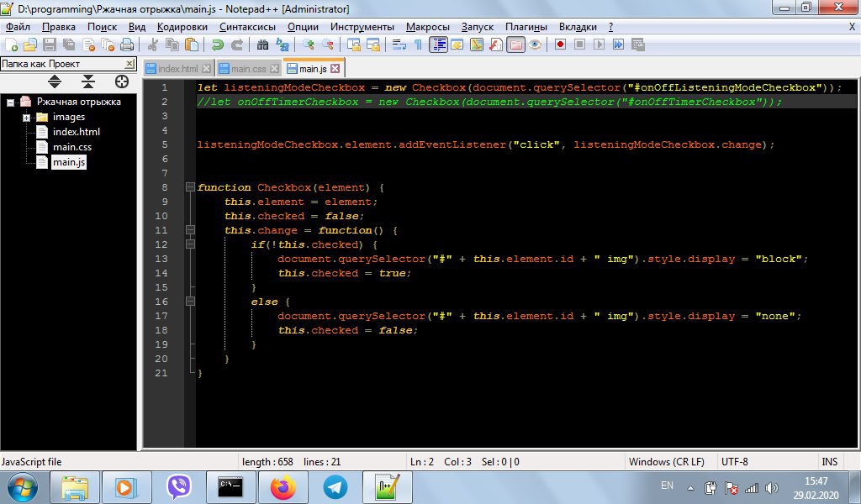Click the Close All toolbar icon
This screenshot has width=861, height=504.
pos(108,45)
